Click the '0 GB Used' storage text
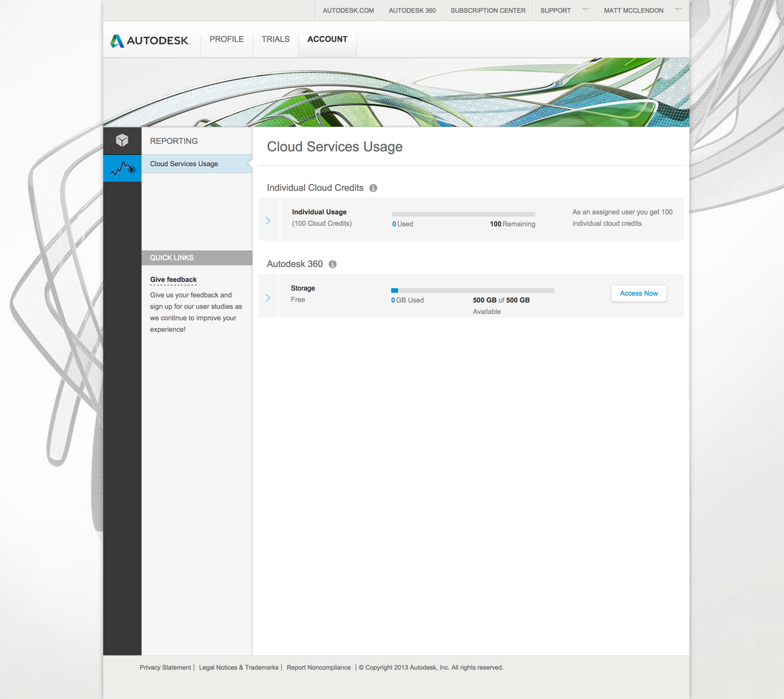This screenshot has width=784, height=699. (x=408, y=300)
